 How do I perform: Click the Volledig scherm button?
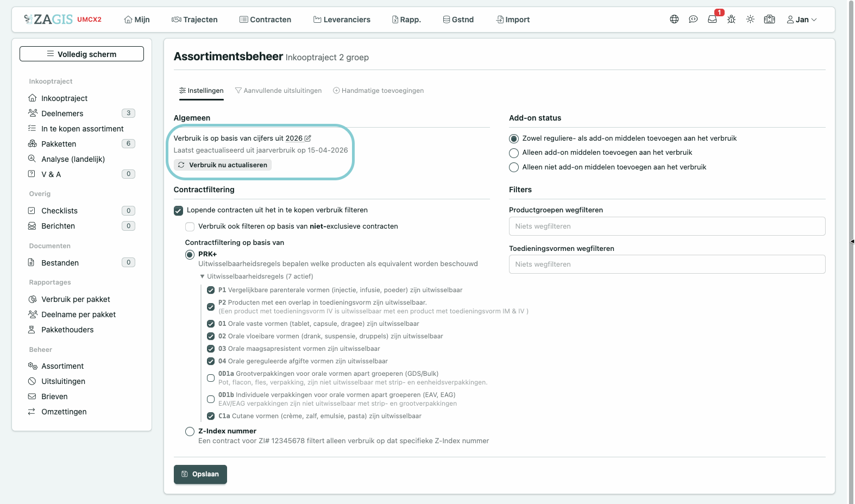point(81,54)
